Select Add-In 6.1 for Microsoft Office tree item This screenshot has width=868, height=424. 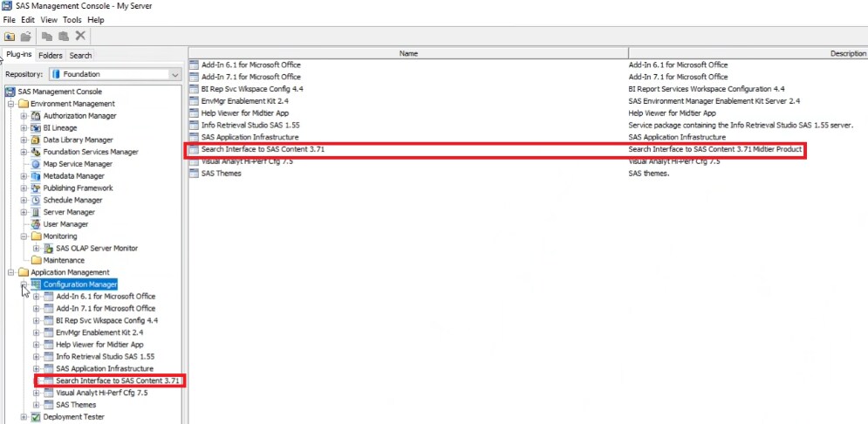[106, 296]
